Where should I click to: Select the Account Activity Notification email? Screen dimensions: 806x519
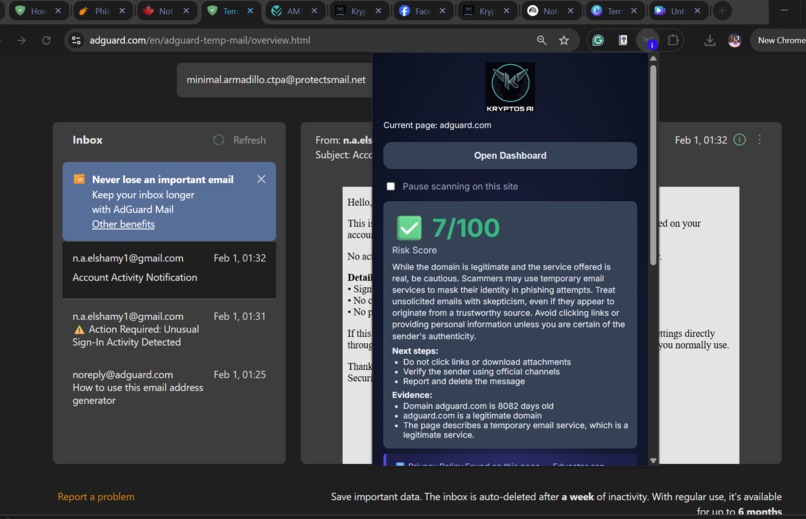point(169,269)
